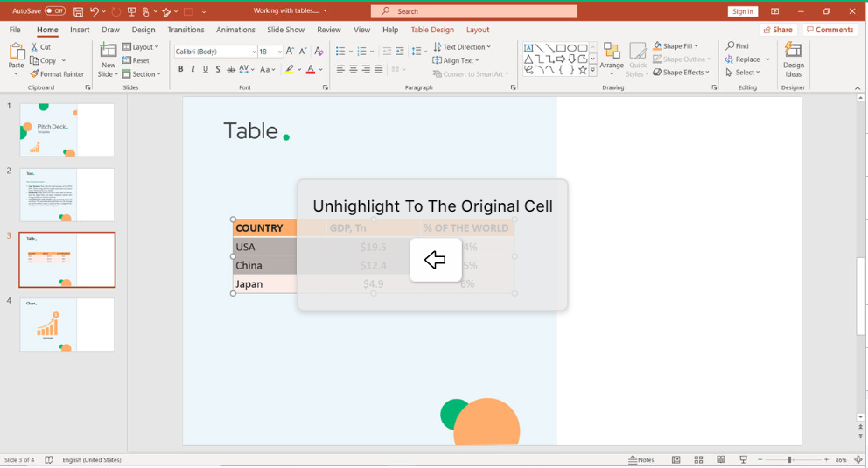Open Shape Effects dropdown
The image size is (868, 468).
click(681, 72)
